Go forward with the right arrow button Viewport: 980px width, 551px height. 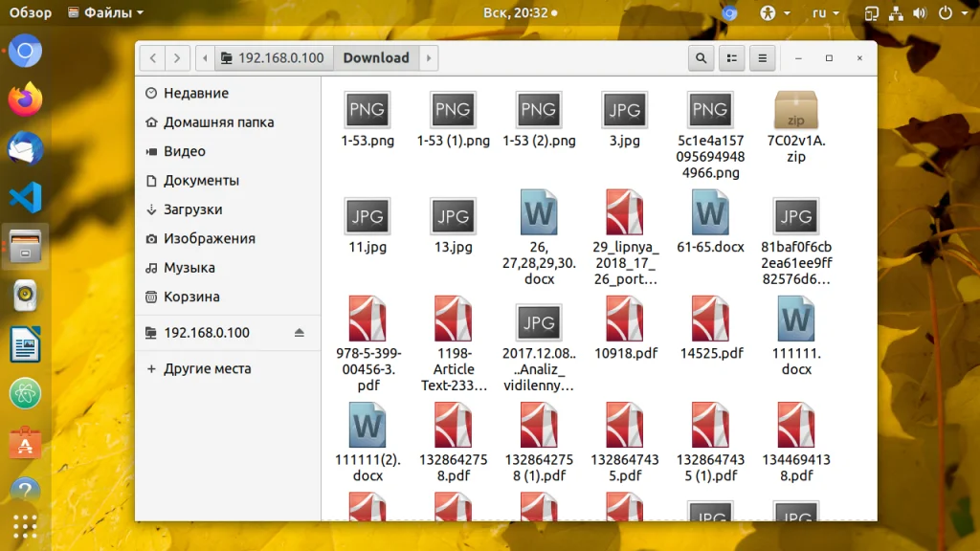point(177,58)
